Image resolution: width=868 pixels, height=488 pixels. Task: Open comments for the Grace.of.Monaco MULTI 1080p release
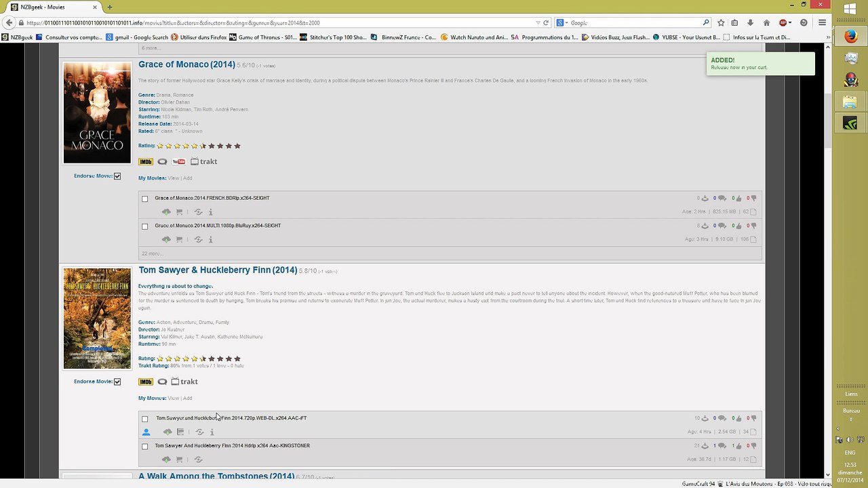tap(722, 226)
